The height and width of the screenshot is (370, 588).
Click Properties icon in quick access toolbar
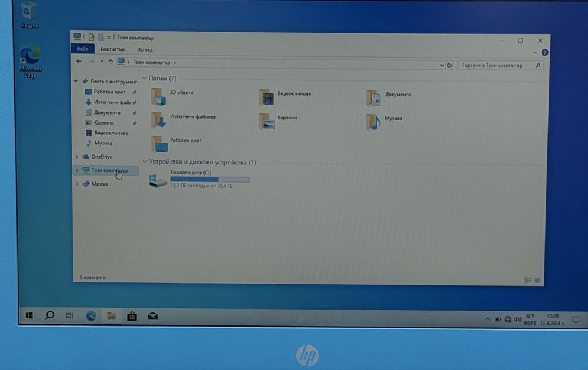pyautogui.click(x=91, y=37)
